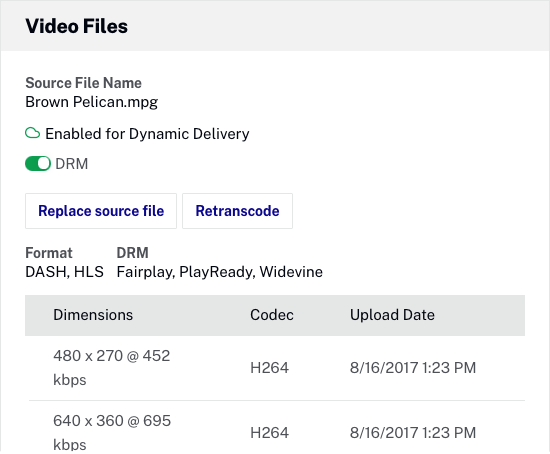The image size is (550, 454).
Task: Click the Video Files section header
Action: 76,26
